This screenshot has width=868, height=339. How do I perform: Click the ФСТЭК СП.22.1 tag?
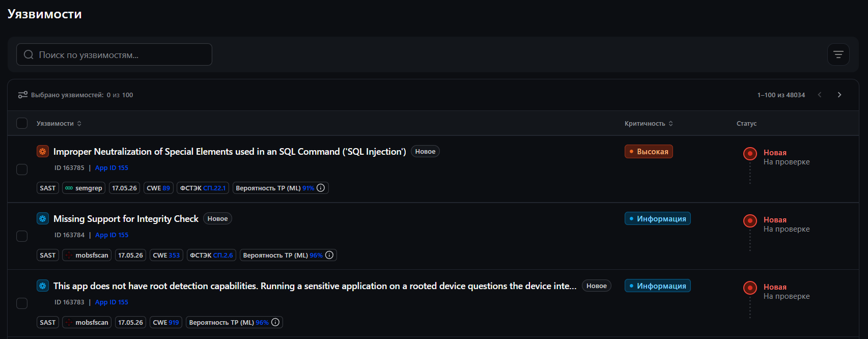click(203, 188)
